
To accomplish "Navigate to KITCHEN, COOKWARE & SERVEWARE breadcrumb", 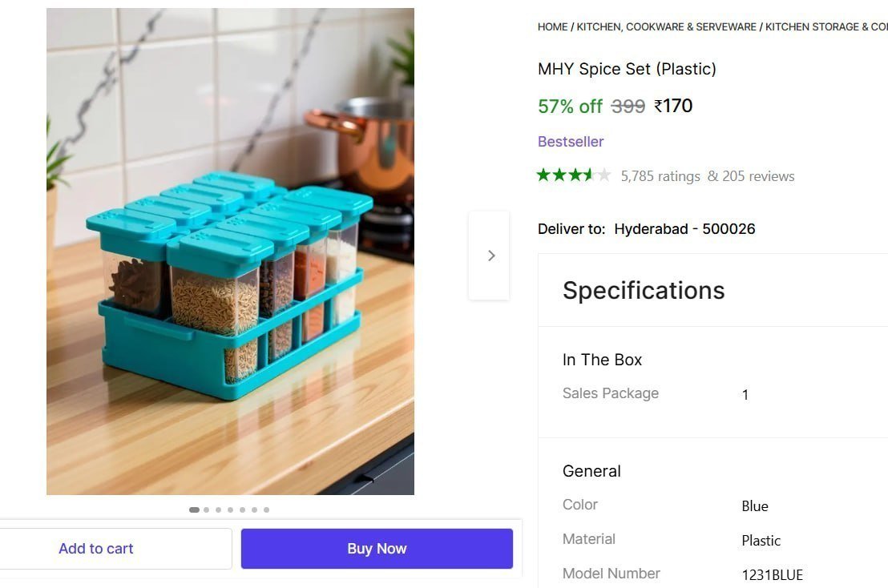I will pos(665,26).
